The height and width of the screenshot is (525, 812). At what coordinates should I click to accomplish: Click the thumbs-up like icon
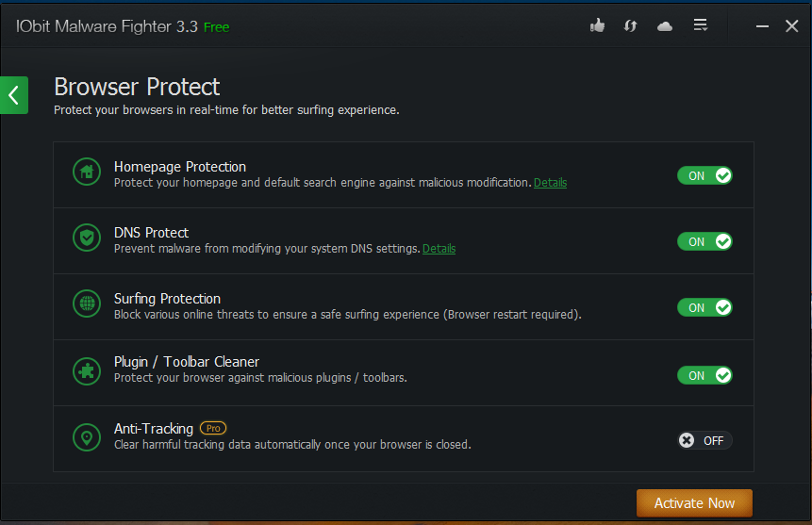tap(597, 26)
